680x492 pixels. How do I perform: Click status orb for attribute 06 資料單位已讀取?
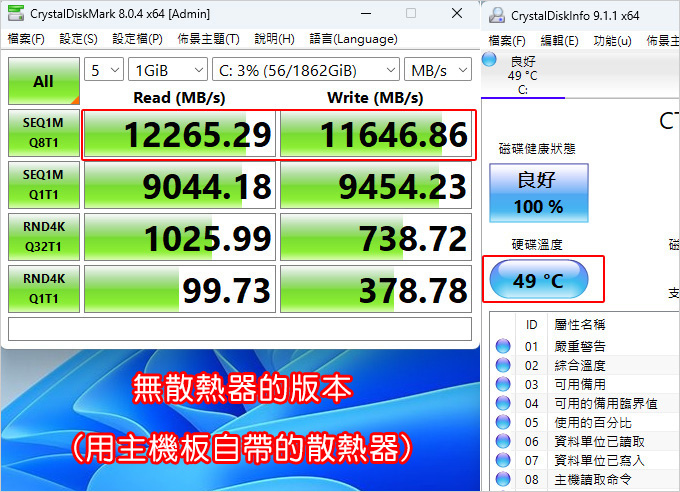(x=503, y=441)
